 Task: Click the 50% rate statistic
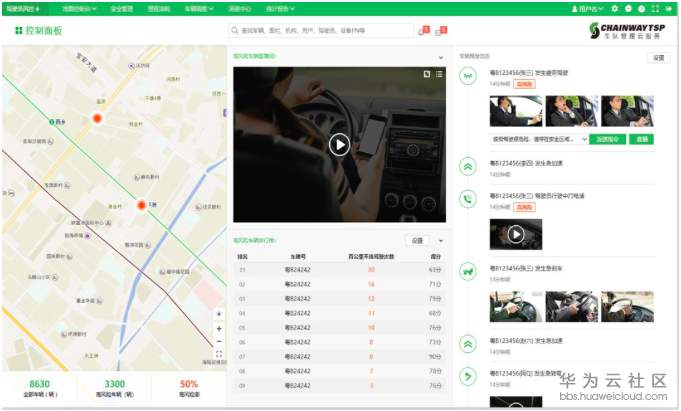coord(189,388)
